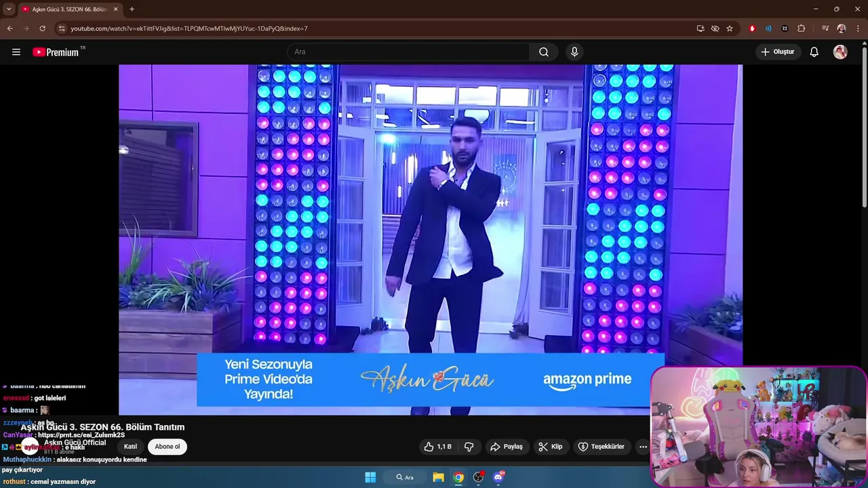Open the YouTube hamburger guide menu
The height and width of the screenshot is (488, 868).
pos(16,52)
